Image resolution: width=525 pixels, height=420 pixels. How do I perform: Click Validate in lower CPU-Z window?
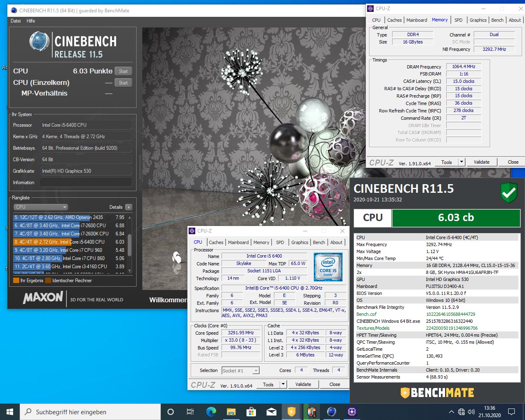(x=303, y=384)
